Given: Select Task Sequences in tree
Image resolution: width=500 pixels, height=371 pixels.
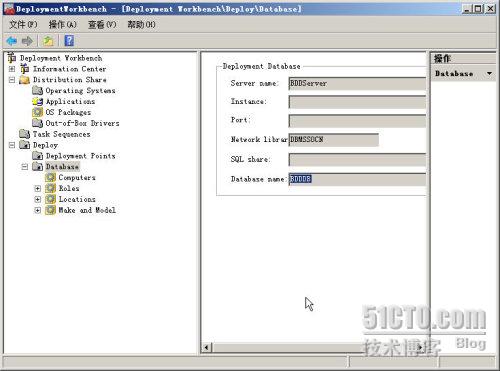Looking at the screenshot, I should [x=61, y=134].
